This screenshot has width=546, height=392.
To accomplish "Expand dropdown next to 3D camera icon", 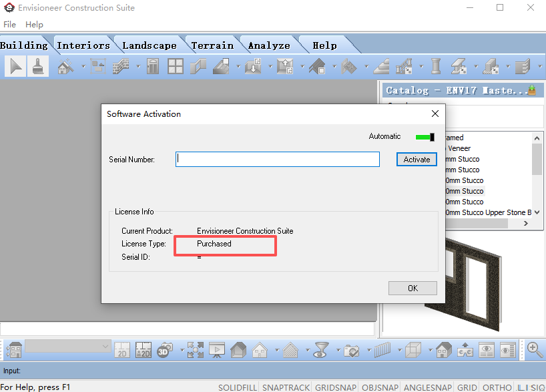I will pos(182,350).
